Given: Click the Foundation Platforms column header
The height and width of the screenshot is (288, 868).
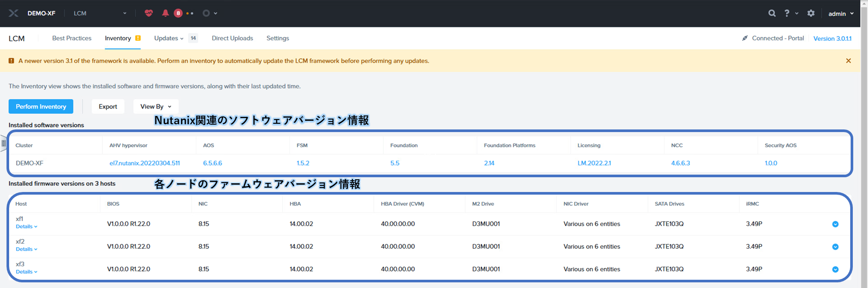Looking at the screenshot, I should pyautogui.click(x=510, y=145).
